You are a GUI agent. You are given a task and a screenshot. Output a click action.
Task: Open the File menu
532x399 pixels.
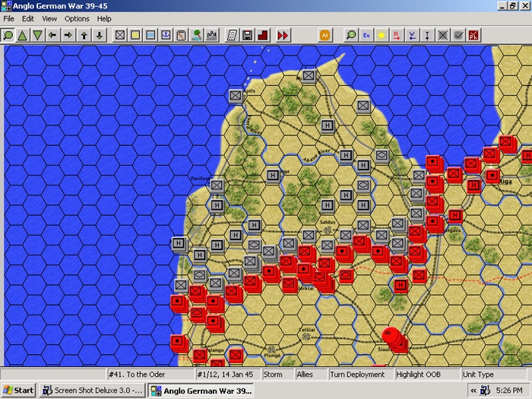(x=9, y=19)
